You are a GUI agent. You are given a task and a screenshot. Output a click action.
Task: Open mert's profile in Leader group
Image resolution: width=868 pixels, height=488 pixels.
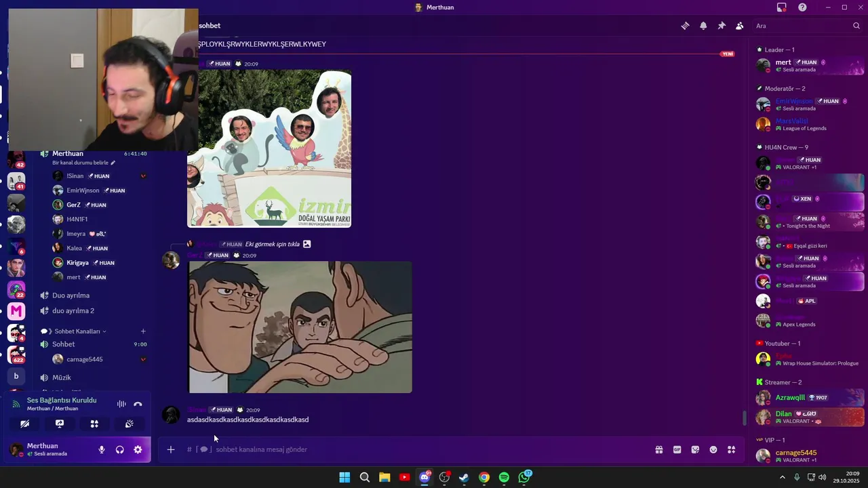pos(810,66)
